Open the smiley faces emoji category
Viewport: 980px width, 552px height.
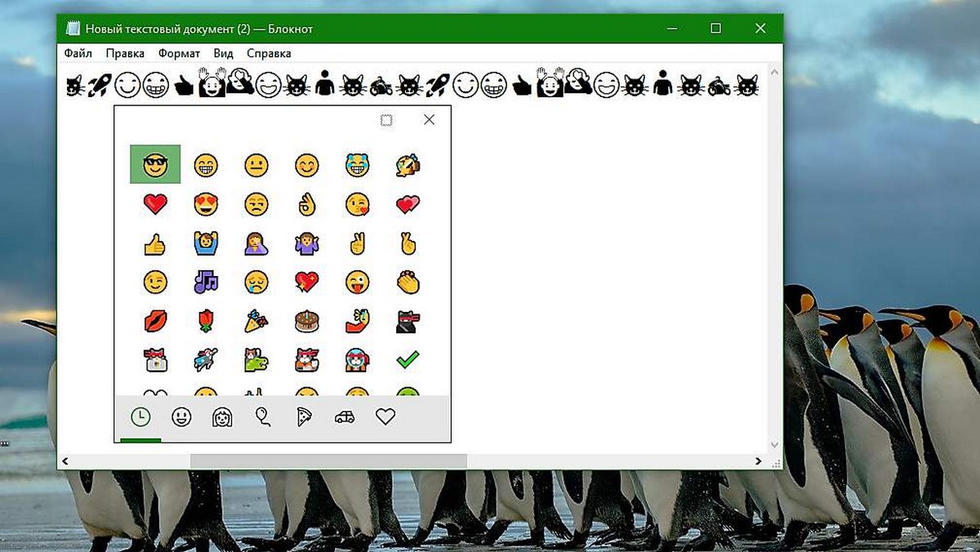point(181,417)
